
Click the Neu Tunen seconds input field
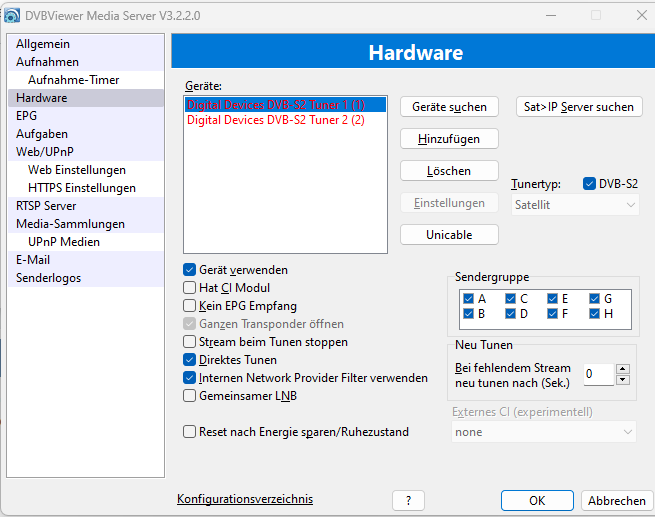(x=599, y=374)
